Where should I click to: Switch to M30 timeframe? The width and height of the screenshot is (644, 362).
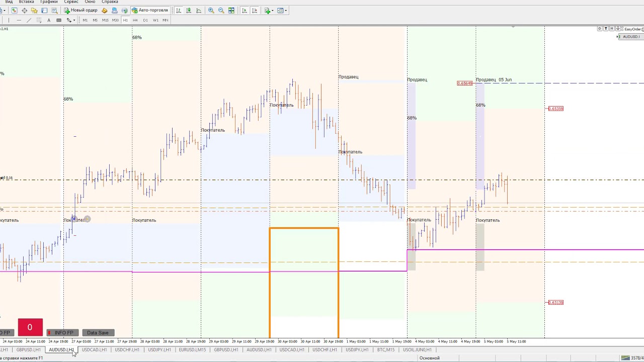click(x=115, y=20)
